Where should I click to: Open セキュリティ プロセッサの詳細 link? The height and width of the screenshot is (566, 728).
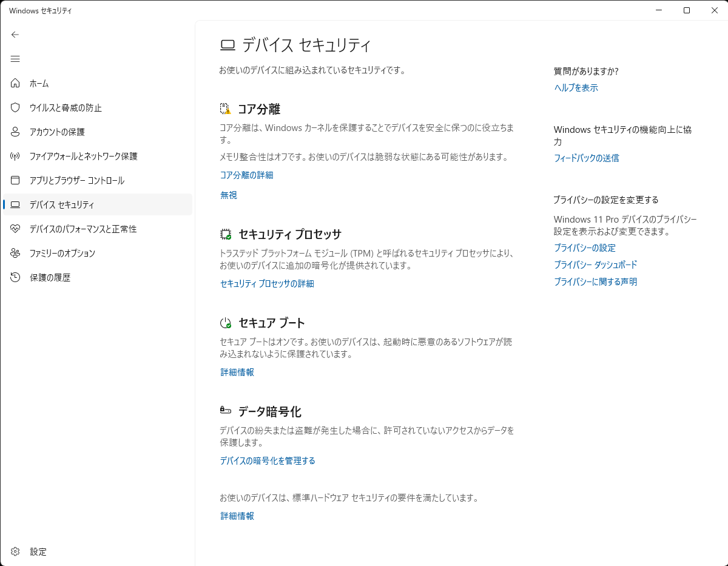pyautogui.click(x=267, y=283)
